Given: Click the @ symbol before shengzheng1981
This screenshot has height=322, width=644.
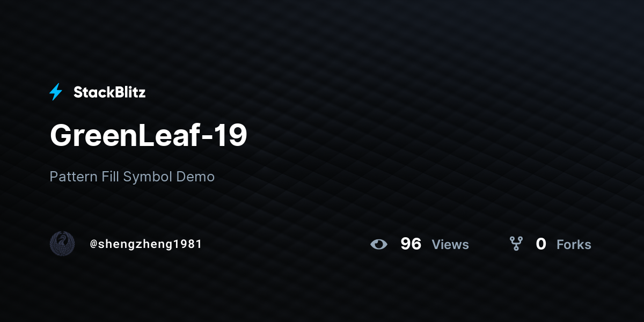Looking at the screenshot, I should (x=93, y=244).
